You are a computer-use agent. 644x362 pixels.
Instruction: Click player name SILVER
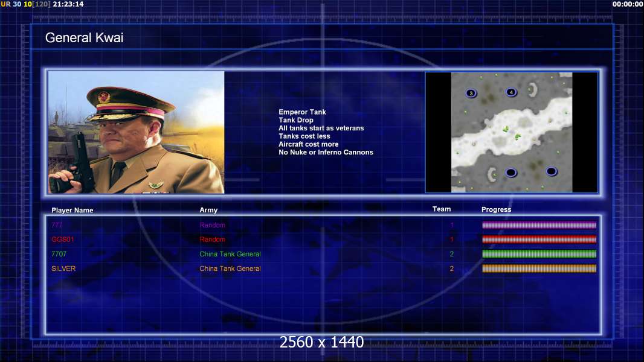[x=63, y=268]
